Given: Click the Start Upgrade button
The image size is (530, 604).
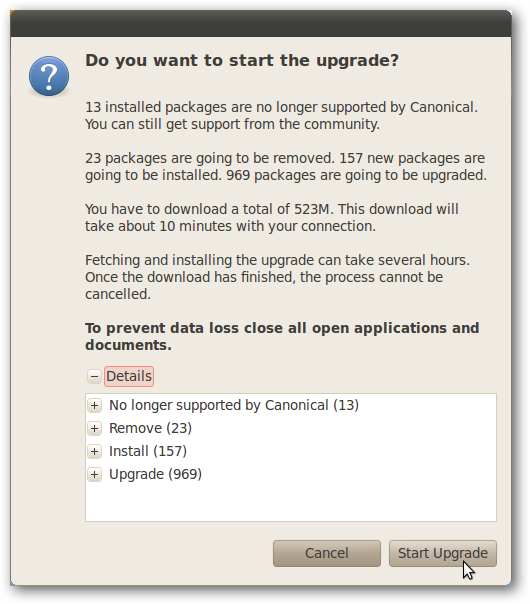Looking at the screenshot, I should coord(443,554).
